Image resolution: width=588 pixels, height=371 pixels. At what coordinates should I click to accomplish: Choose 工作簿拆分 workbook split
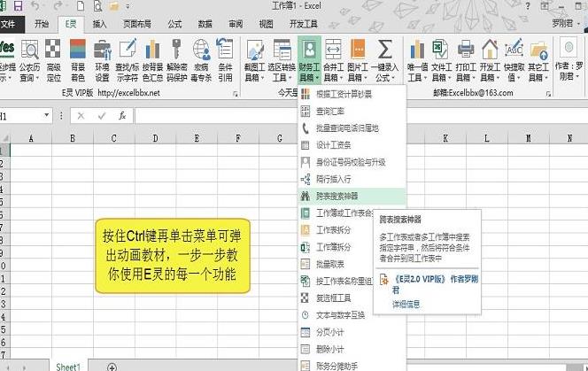pyautogui.click(x=334, y=247)
